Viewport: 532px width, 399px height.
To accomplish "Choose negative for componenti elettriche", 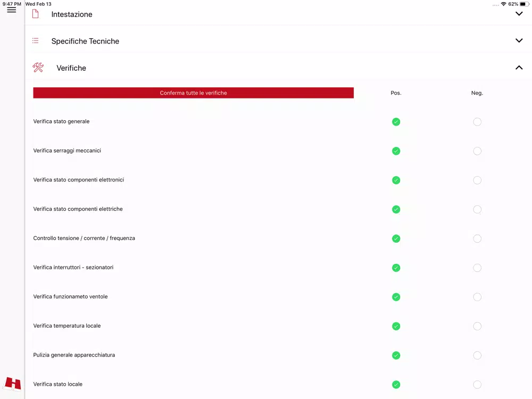I will pos(477,209).
